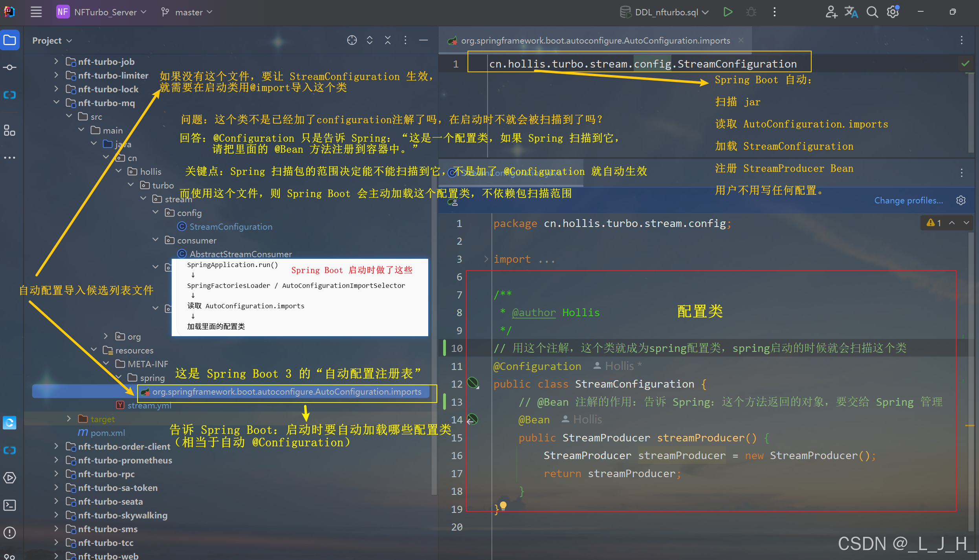Click the Bean gutter icon on streamProducer
979x560 pixels.
[472, 419]
